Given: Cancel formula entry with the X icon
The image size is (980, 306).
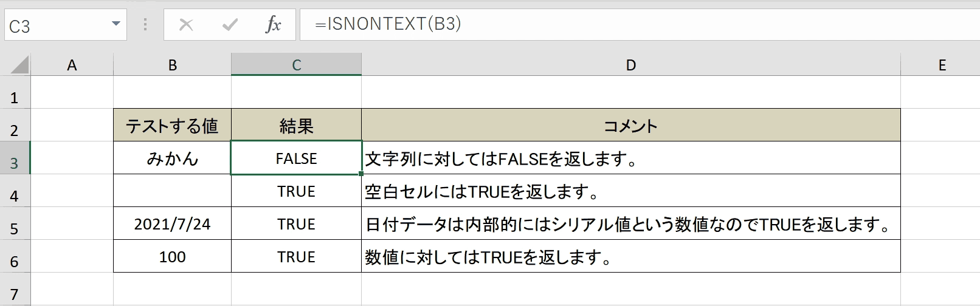Looking at the screenshot, I should (x=186, y=25).
